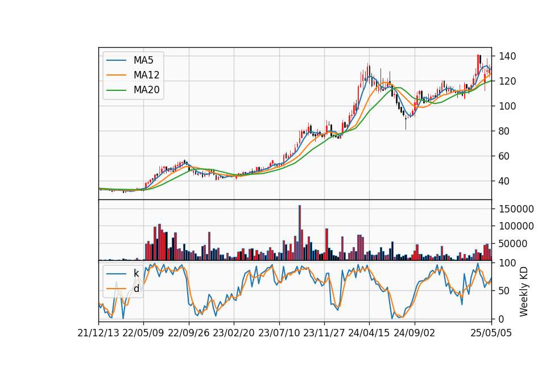Click the k legend label in KD panel
Image resolution: width=546 pixels, height=392 pixels.
click(136, 273)
